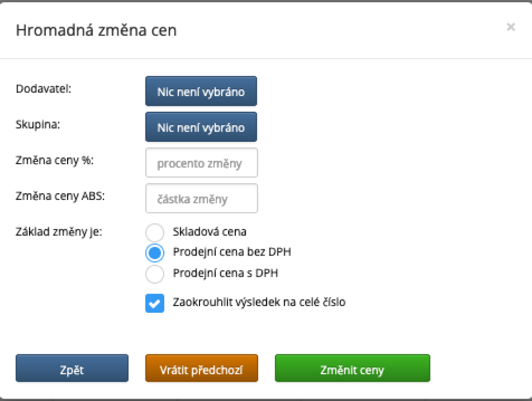
Task: Click the Základ změny je: label
Action: click(59, 231)
